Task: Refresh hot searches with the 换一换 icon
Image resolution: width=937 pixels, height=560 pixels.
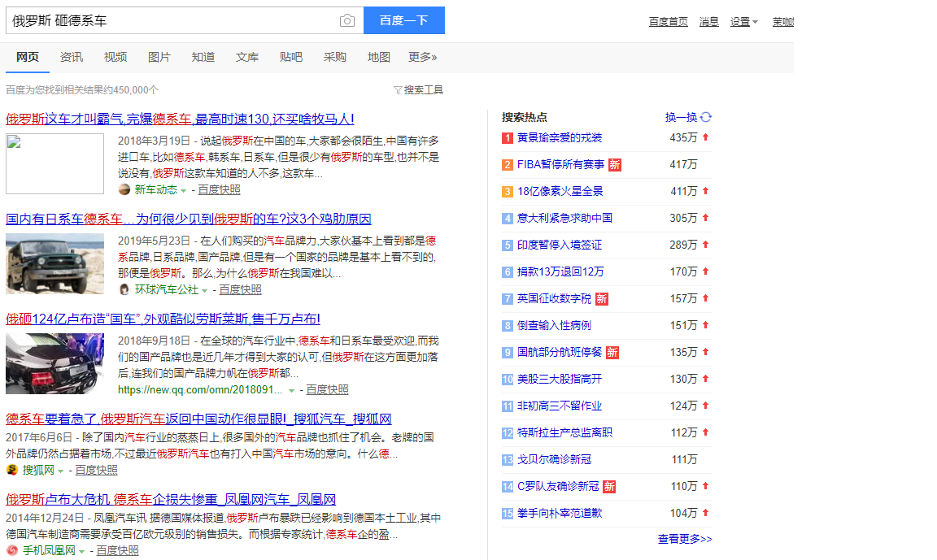Action: pos(706,117)
